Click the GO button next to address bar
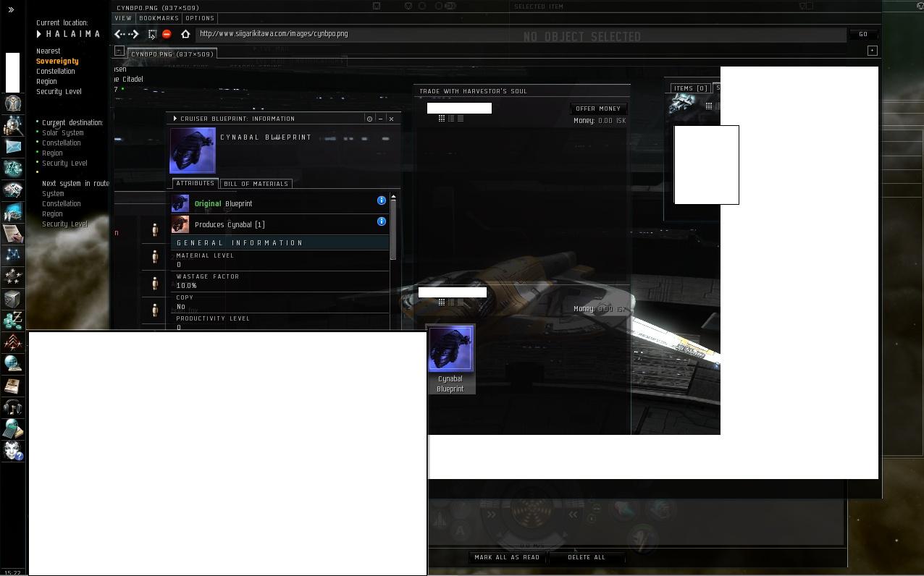Screen dimensions: 924x576 coord(862,34)
